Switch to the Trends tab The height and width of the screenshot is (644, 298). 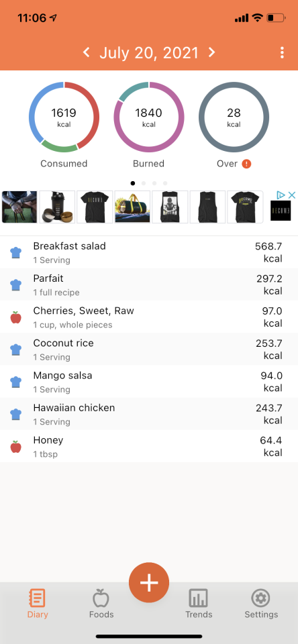click(199, 603)
